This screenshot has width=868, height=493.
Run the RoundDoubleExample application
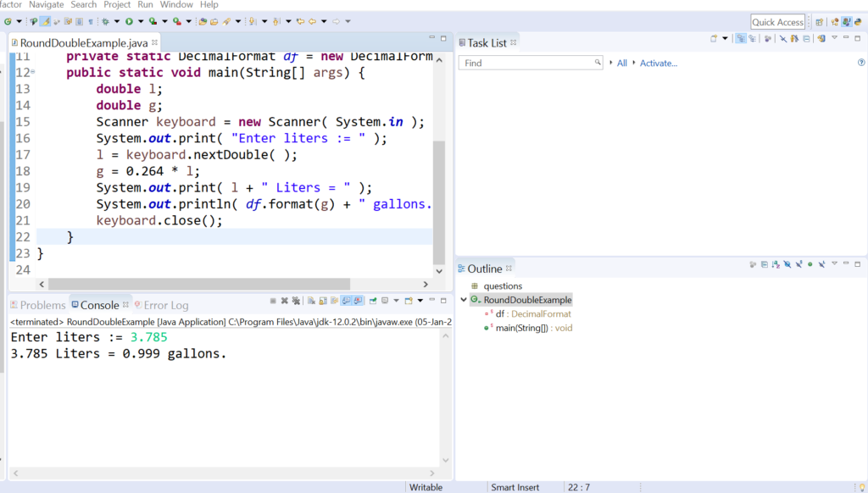130,20
